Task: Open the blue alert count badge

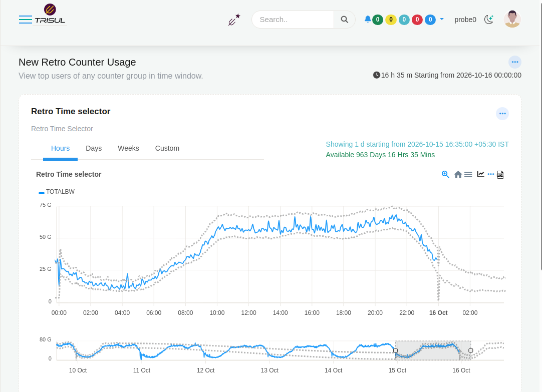Action: click(430, 20)
